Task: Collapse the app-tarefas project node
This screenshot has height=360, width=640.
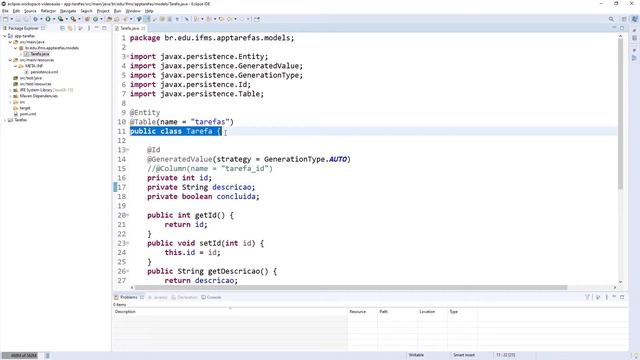Action: coord(5,36)
